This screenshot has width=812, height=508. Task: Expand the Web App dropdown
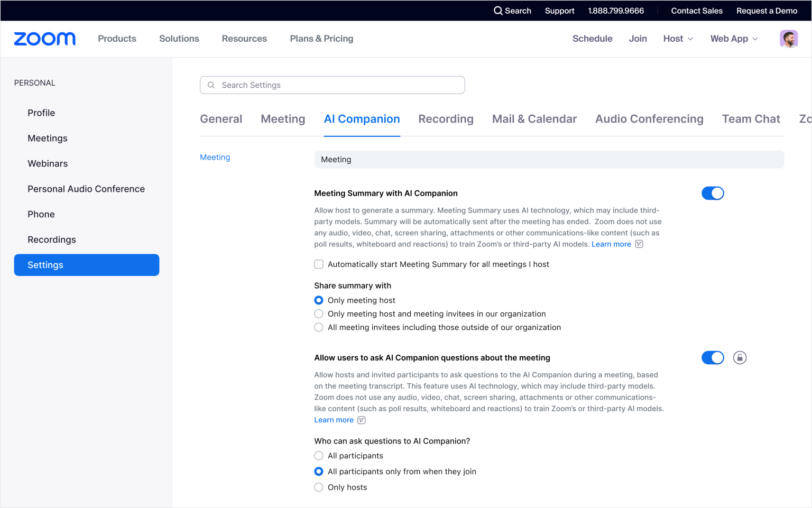click(734, 38)
